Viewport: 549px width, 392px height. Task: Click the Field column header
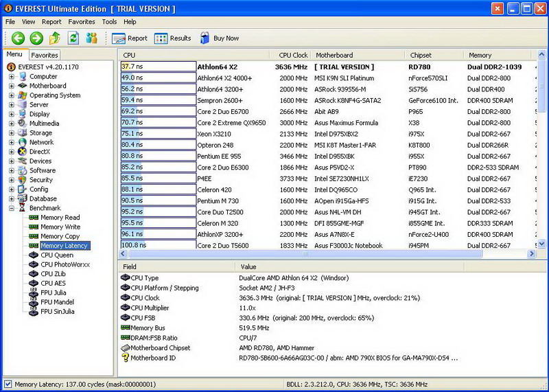177,266
